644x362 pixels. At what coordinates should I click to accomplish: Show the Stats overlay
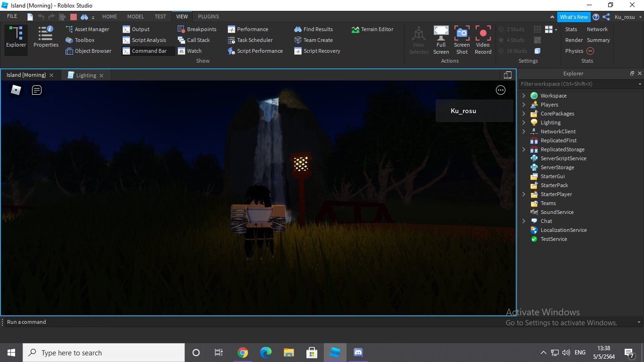pos(571,29)
